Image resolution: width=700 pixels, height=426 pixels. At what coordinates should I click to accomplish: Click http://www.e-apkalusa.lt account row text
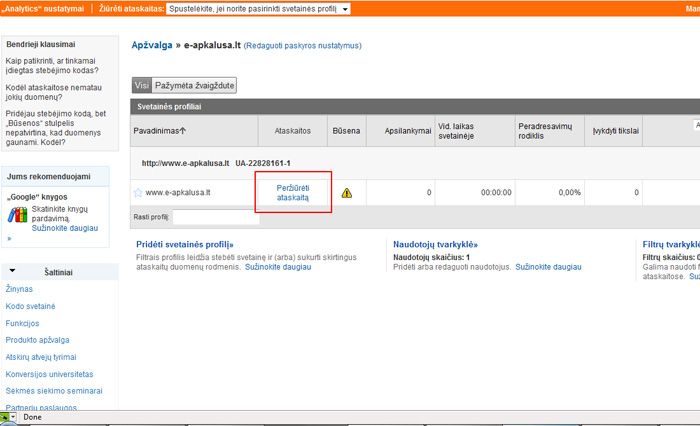pyautogui.click(x=185, y=163)
